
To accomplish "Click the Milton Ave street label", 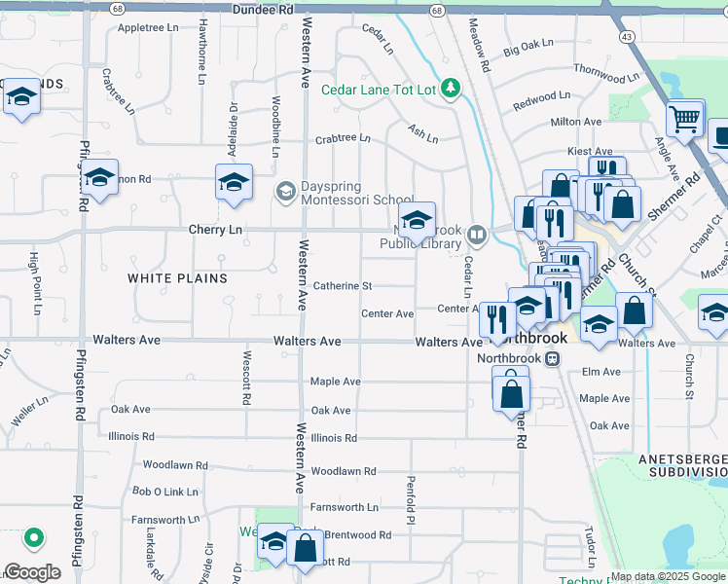I will point(576,122).
